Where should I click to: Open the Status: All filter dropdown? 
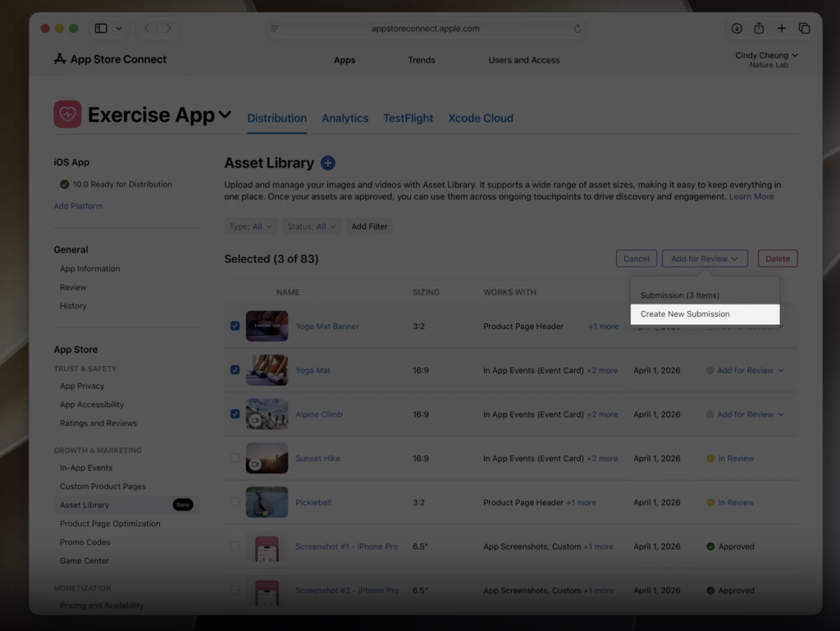click(x=311, y=226)
